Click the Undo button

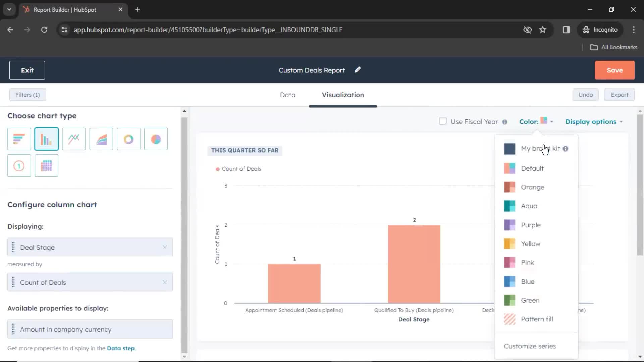click(x=586, y=95)
